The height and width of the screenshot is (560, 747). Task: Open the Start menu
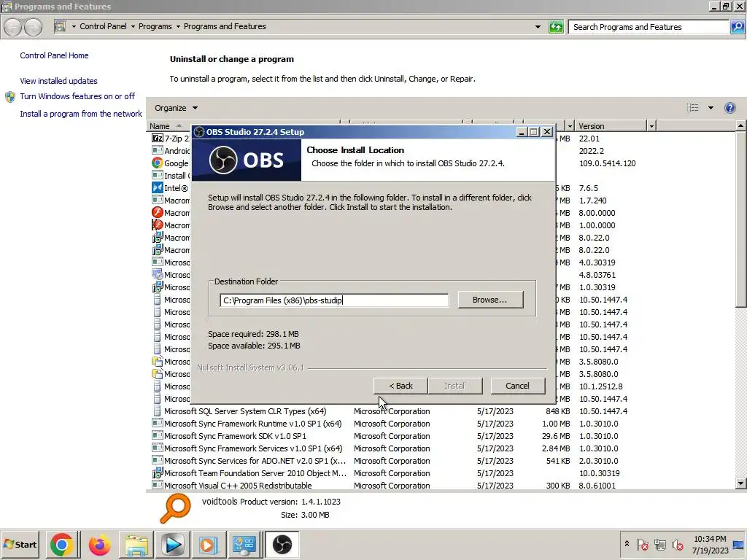tap(20, 544)
